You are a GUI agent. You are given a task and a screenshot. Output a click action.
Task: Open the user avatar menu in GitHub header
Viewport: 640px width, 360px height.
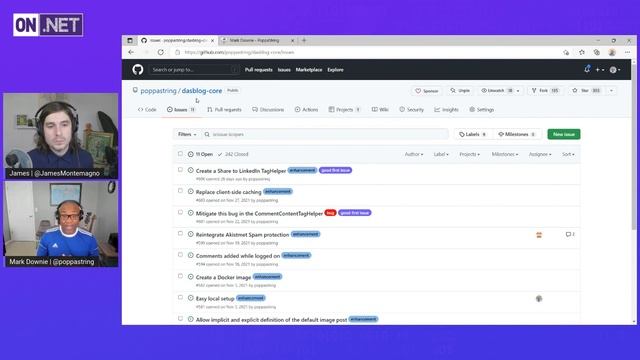pyautogui.click(x=615, y=70)
